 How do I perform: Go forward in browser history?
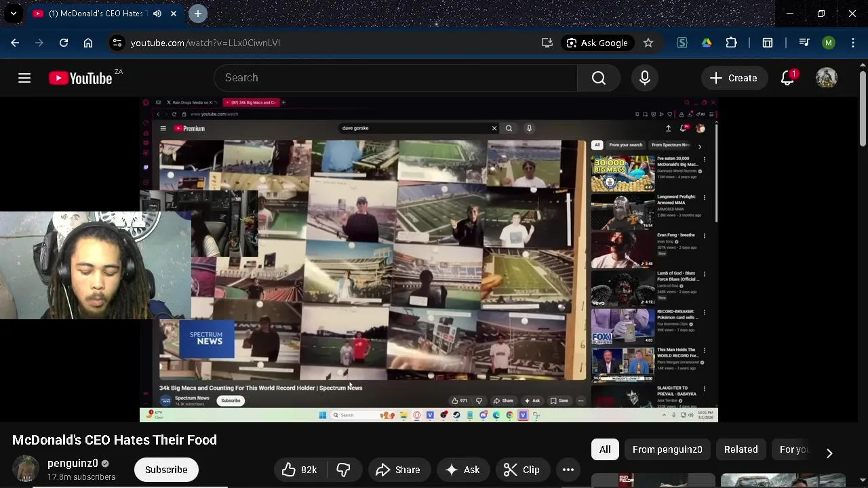(x=39, y=43)
